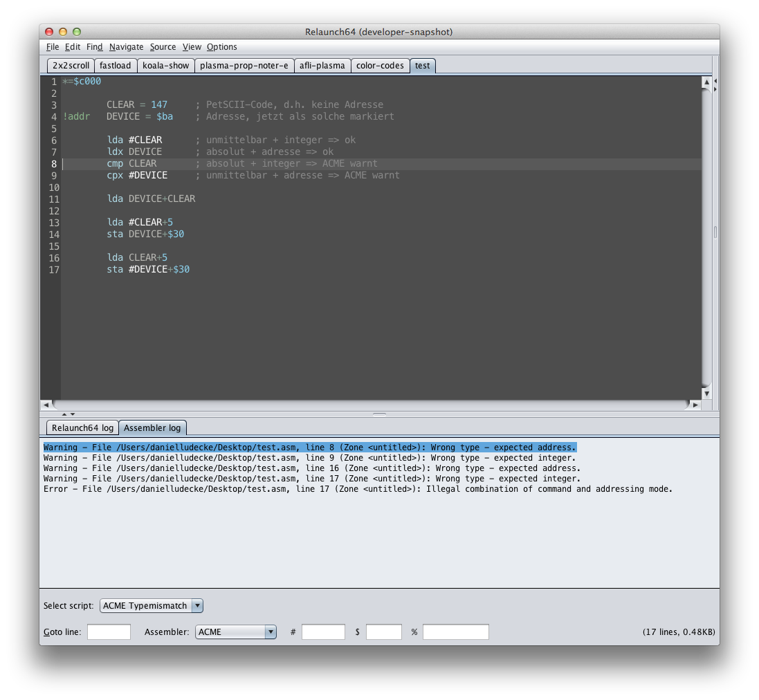Screen dimensions: 759x700
Task: Open the Select script dropdown
Action: click(152, 606)
